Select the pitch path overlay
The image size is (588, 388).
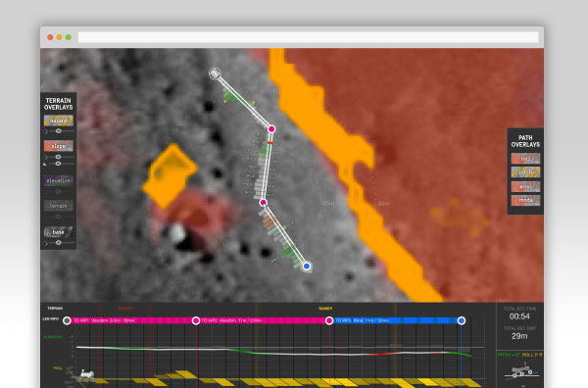(525, 172)
